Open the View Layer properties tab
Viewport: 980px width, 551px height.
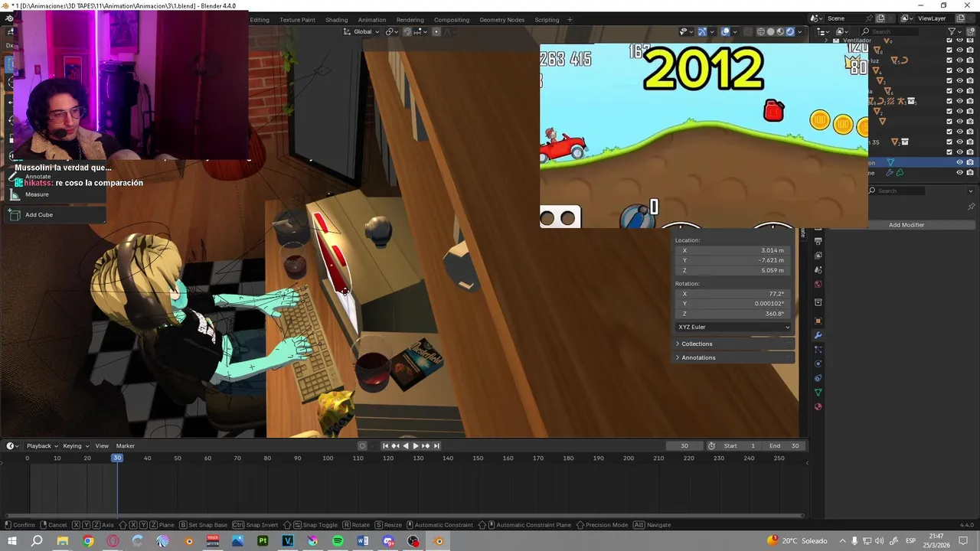tap(818, 255)
